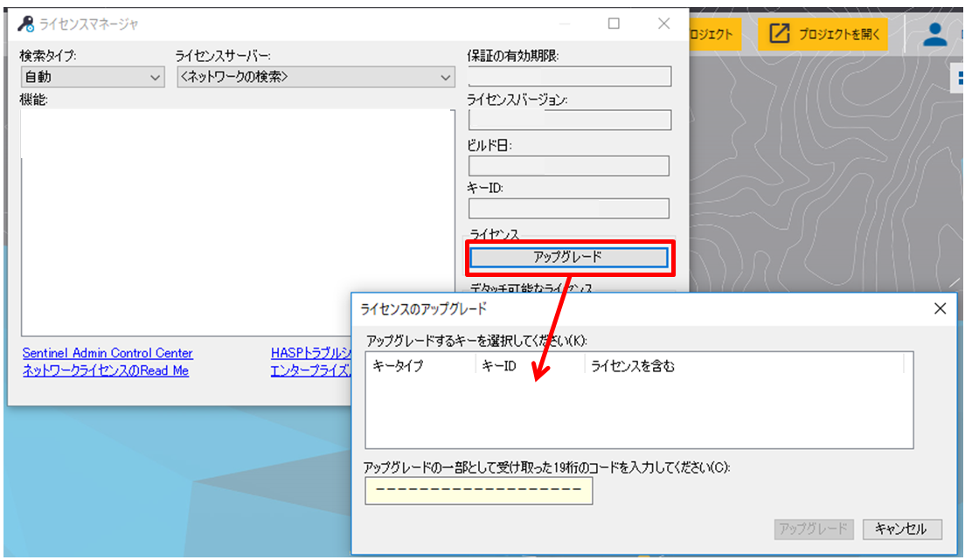Screen dimensions: 965x560
Task: Click the License Manager key icon in title bar
Action: [x=25, y=24]
